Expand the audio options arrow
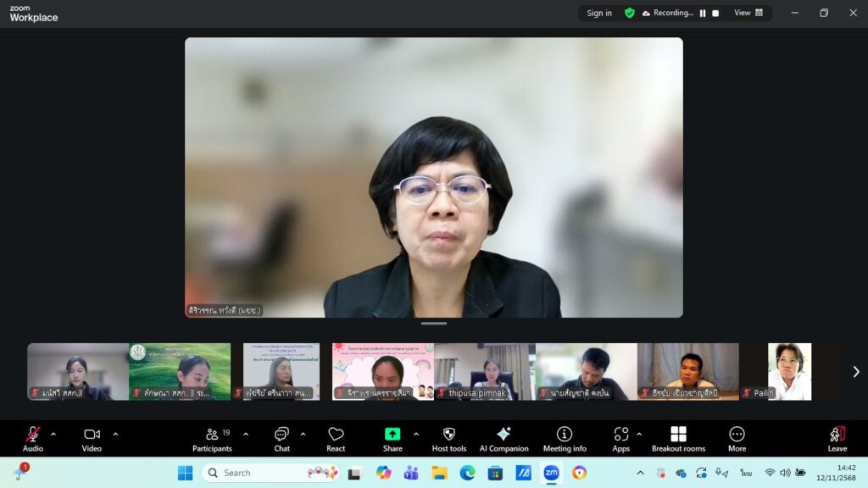 pos(53,434)
